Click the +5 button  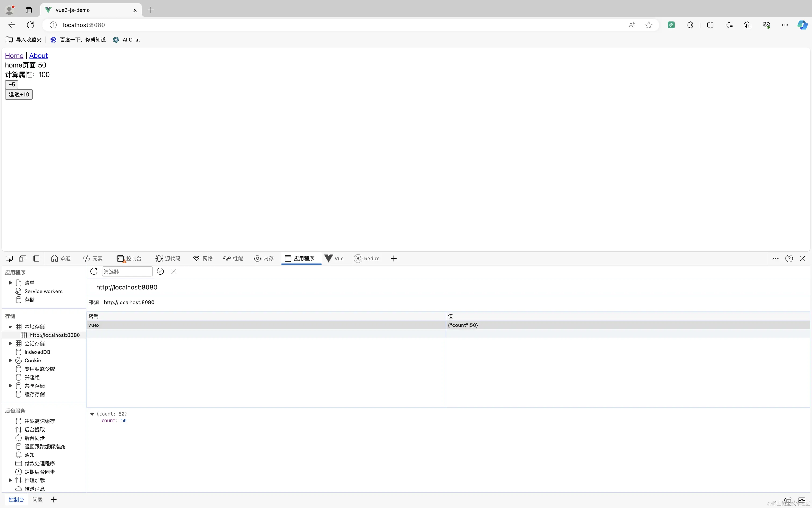point(12,84)
